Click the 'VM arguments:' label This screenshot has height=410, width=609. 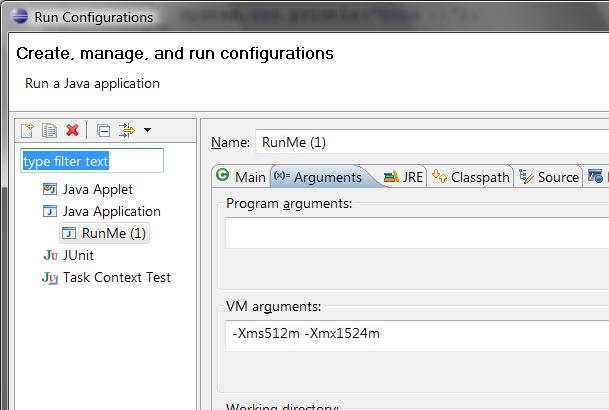click(x=273, y=306)
